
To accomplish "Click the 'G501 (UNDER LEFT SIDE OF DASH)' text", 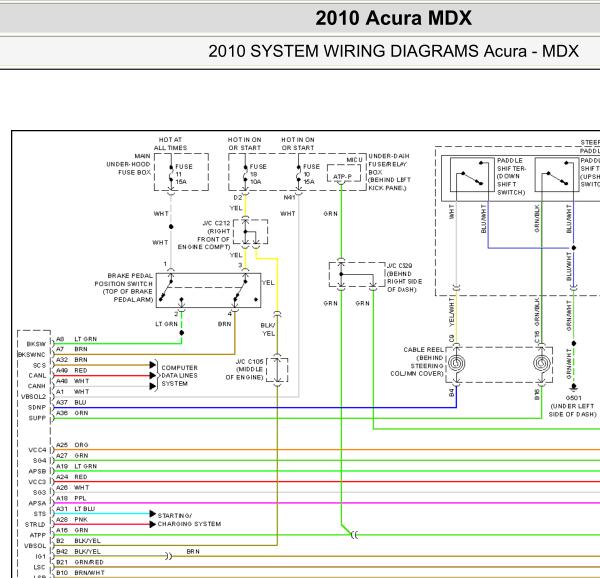I will click(573, 406).
